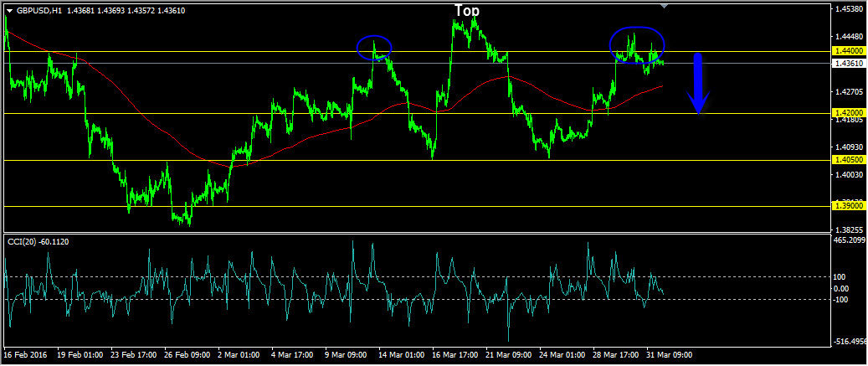Click the 1.42705 value on price axis
Viewport: 868px width, 366px height.
coord(850,92)
